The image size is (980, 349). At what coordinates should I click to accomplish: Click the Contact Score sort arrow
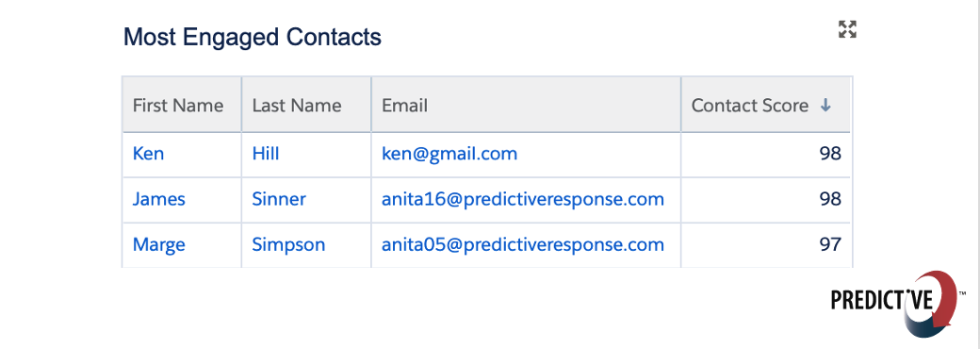coord(825,106)
